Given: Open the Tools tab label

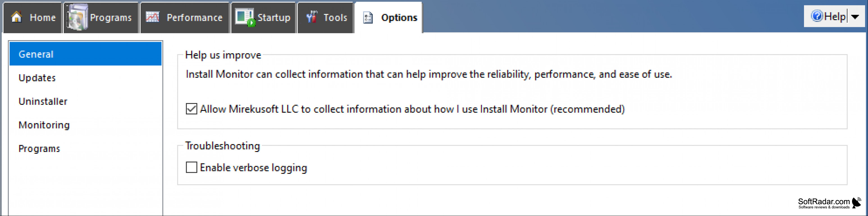Looking at the screenshot, I should tap(335, 17).
